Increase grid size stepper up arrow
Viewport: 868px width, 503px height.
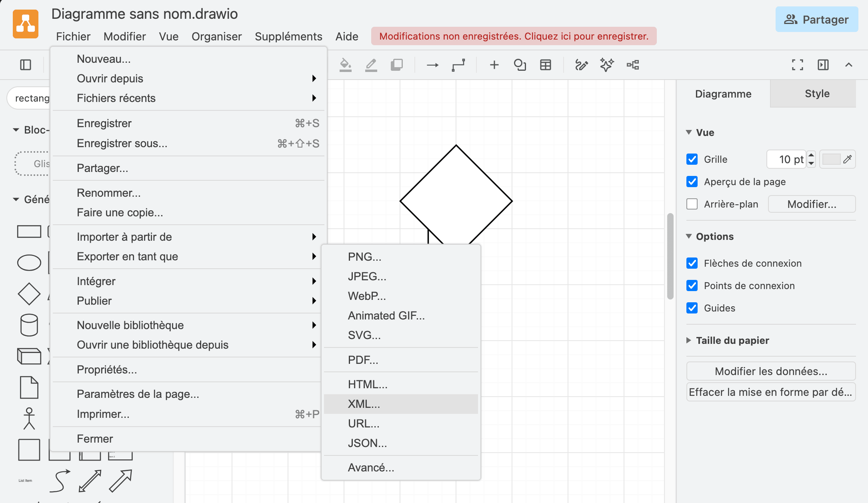click(x=811, y=155)
